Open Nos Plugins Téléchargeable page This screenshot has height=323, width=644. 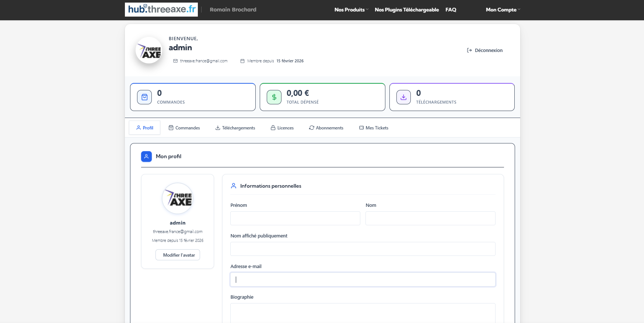click(407, 10)
